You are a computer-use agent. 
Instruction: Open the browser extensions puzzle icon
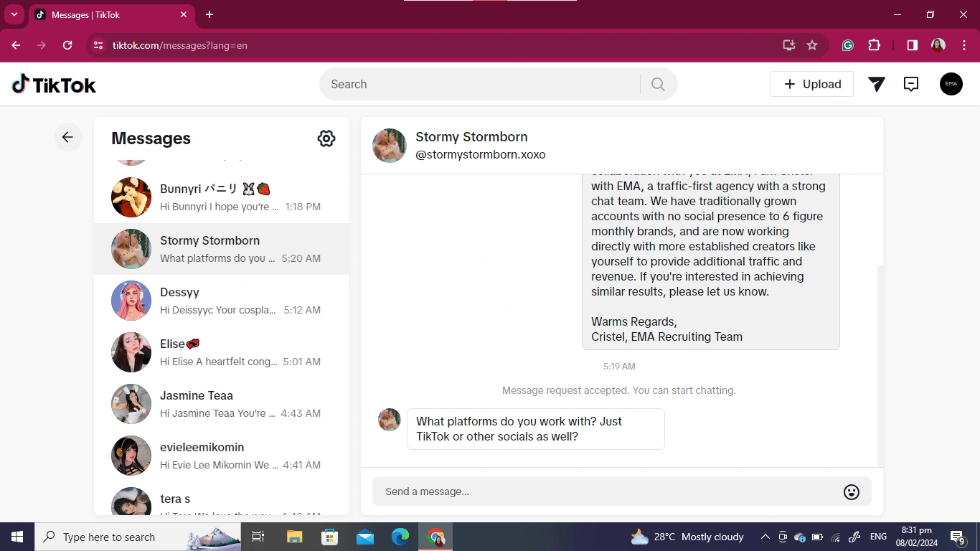click(874, 45)
